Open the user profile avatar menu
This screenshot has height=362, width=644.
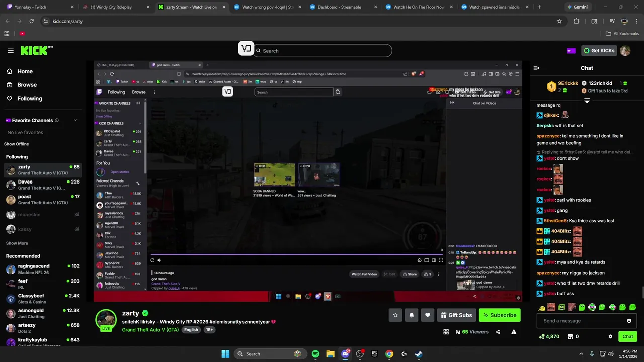point(625,51)
